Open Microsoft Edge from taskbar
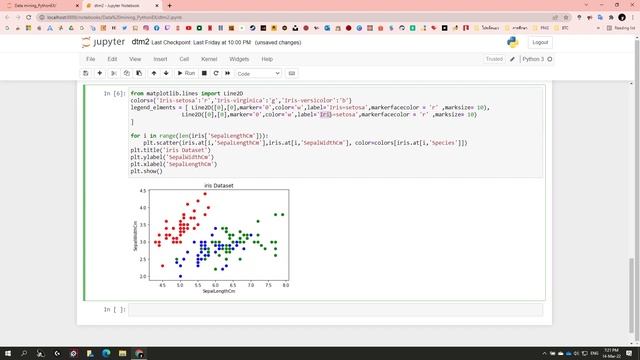640x360 pixels. (106, 353)
